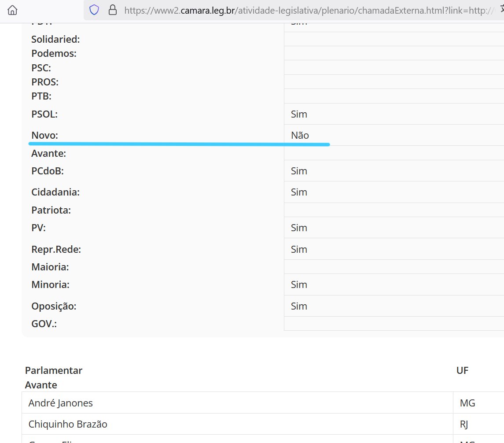Screen dimensions: 504x443
Task: Click the Sim value for PSOL
Action: tap(299, 114)
